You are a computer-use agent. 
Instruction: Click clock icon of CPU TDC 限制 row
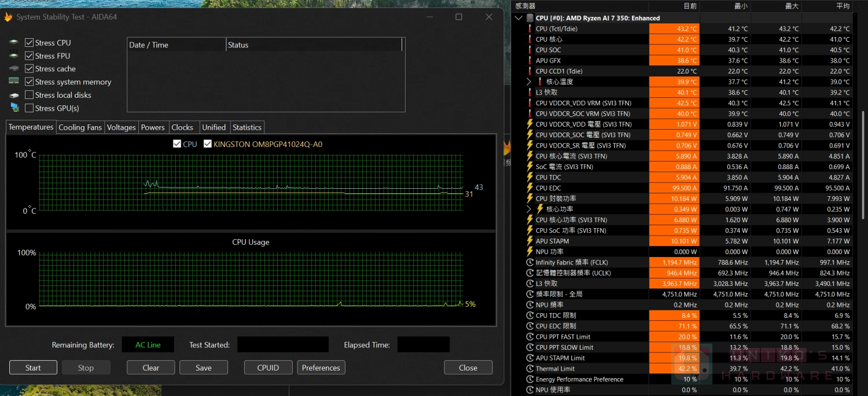(529, 316)
